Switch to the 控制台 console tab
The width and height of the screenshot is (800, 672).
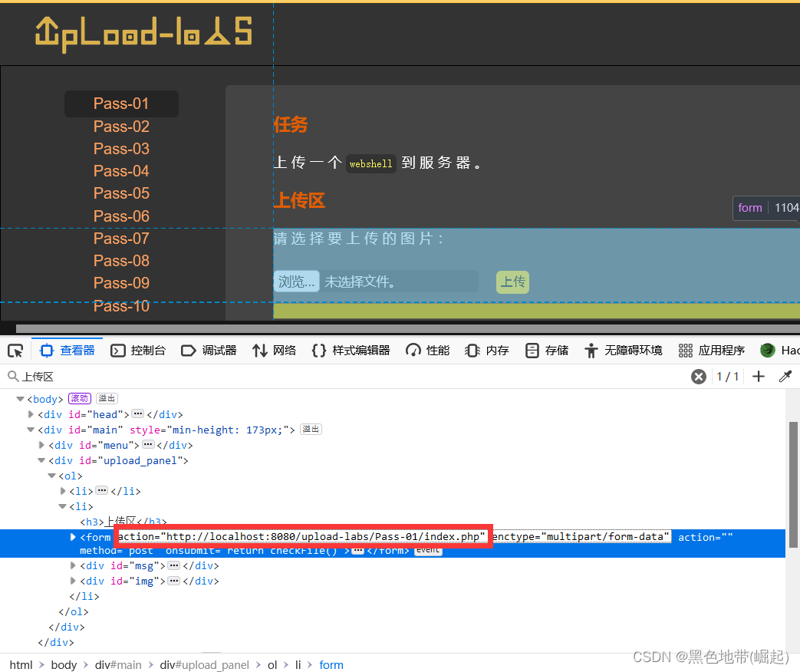click(x=138, y=351)
